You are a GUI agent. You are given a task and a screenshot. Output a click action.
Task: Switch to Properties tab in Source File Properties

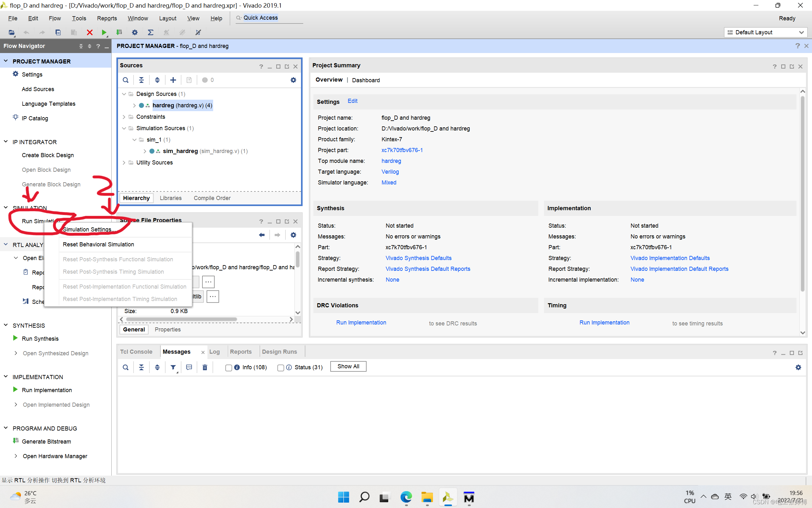point(167,329)
